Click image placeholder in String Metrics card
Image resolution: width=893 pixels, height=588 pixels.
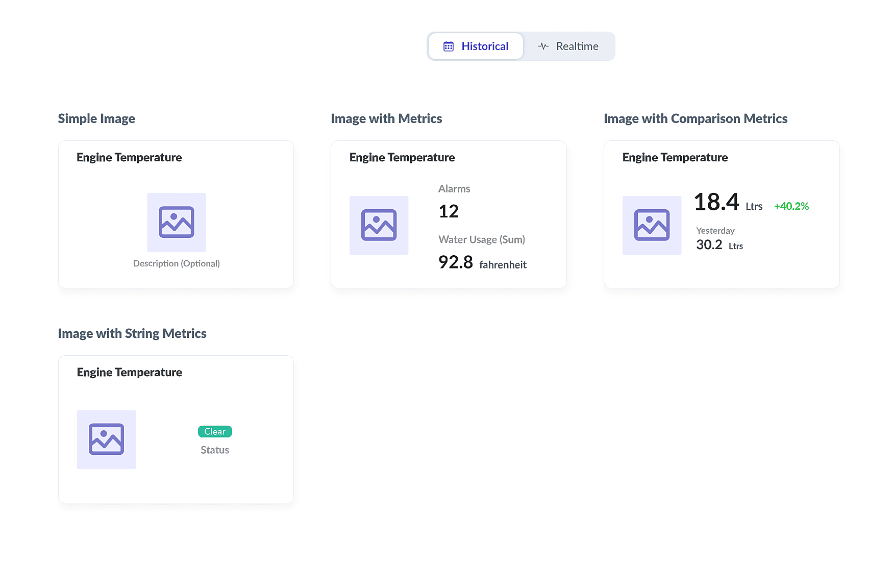[x=106, y=439]
